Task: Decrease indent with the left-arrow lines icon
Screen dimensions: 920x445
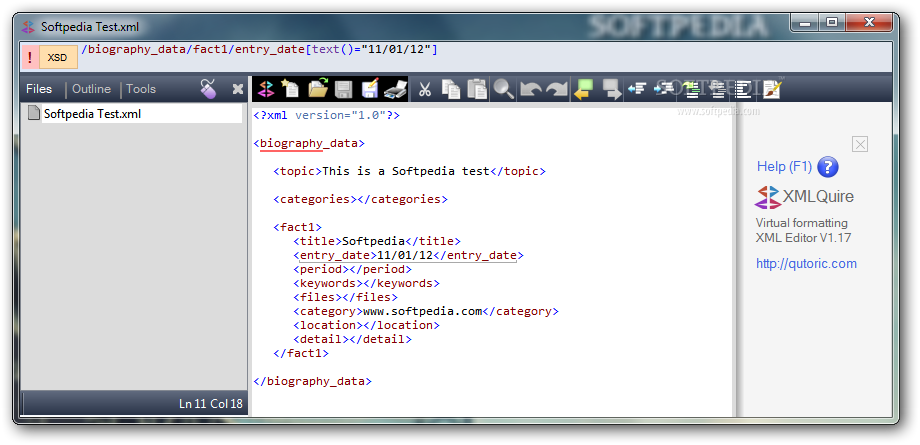Action: [x=637, y=89]
